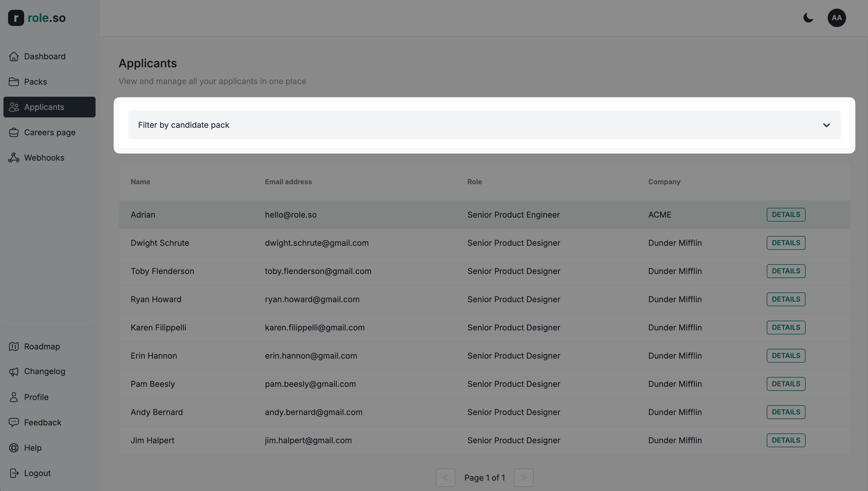Open DETAILS for Dwight Schrute
The image size is (868, 491).
click(x=786, y=242)
